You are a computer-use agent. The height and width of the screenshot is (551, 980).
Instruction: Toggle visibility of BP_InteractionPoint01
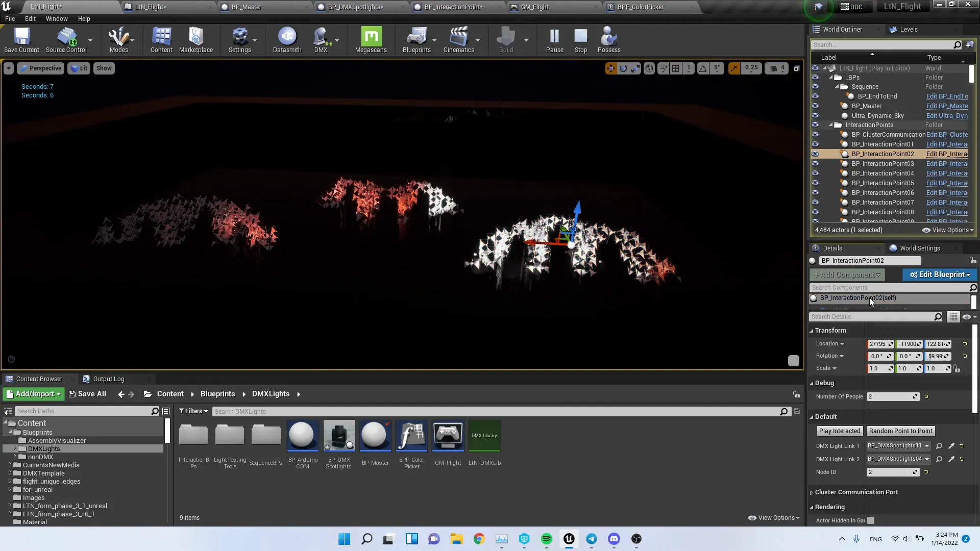tap(815, 144)
